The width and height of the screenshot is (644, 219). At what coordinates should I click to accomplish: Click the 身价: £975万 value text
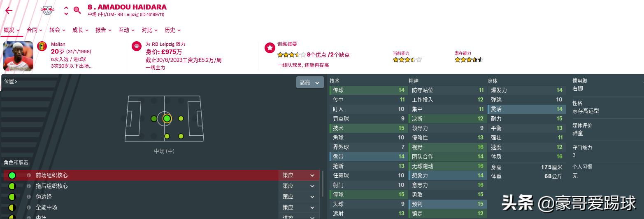click(164, 52)
